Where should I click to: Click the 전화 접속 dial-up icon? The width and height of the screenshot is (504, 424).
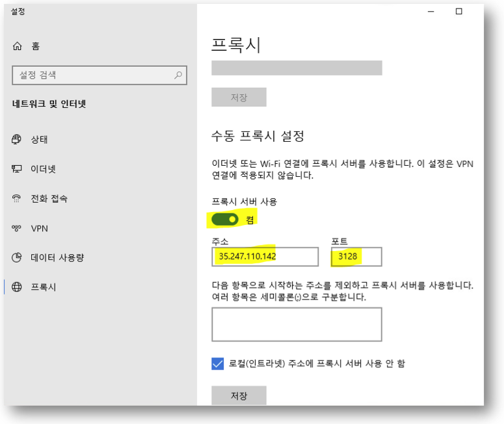(16, 198)
